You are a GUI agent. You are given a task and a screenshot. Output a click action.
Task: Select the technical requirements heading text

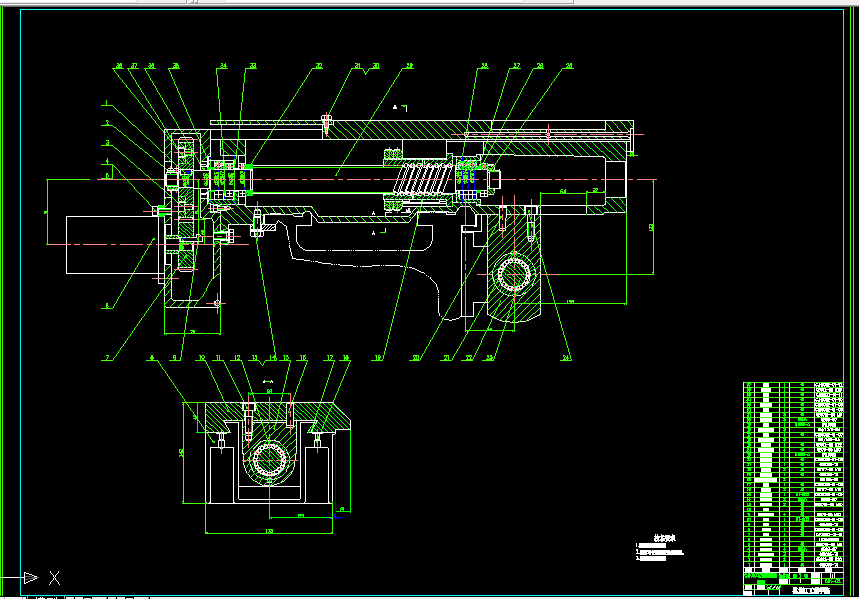[x=665, y=538]
